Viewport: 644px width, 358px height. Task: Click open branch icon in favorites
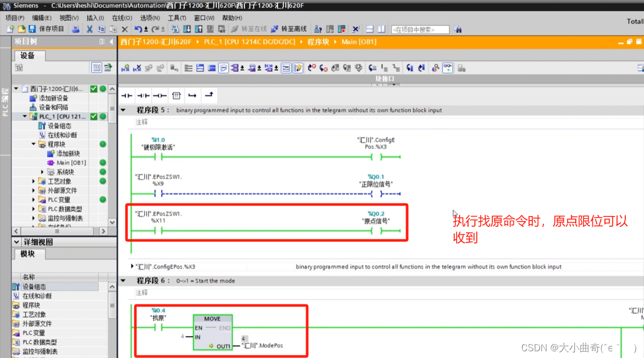[x=192, y=95]
